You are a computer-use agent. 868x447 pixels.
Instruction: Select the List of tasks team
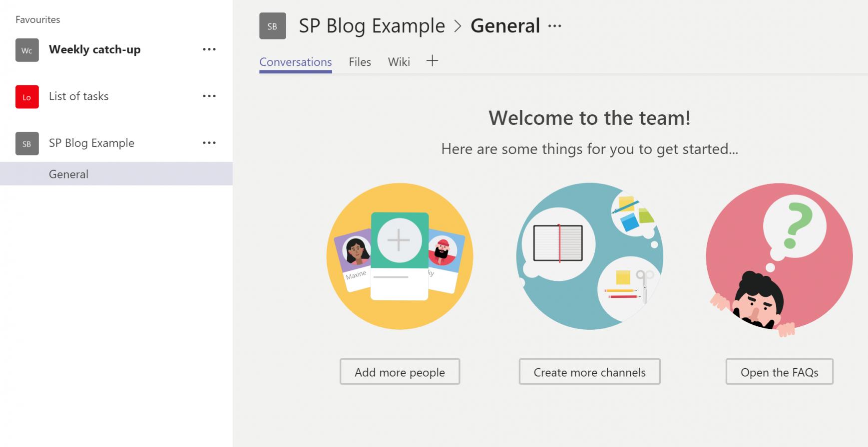click(79, 96)
